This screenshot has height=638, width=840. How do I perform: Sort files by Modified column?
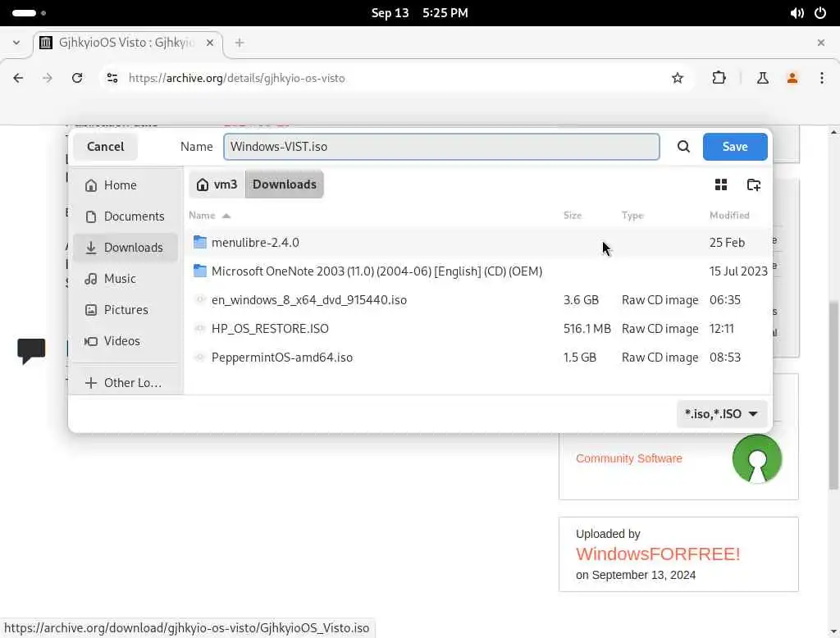coord(729,216)
